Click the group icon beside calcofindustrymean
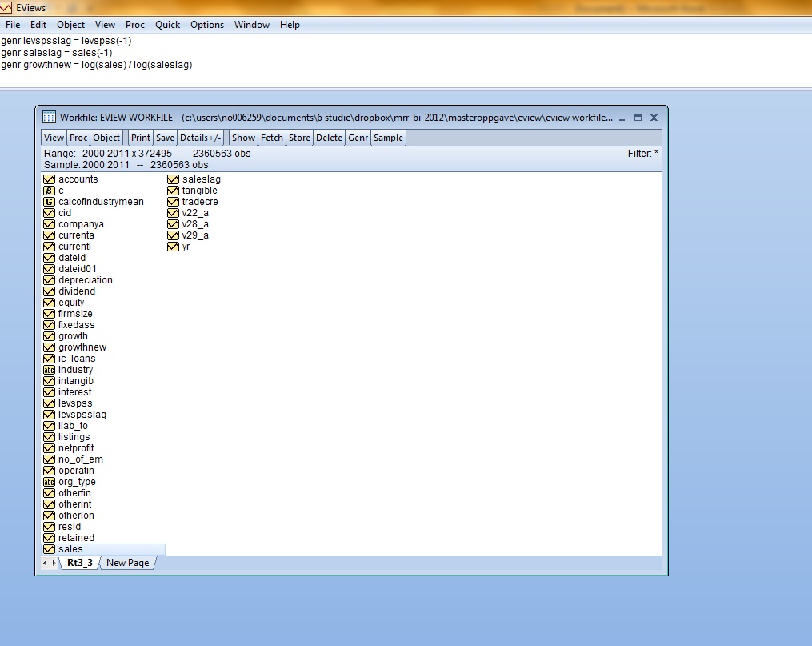Screen dimensions: 812x646 pyautogui.click(x=49, y=202)
